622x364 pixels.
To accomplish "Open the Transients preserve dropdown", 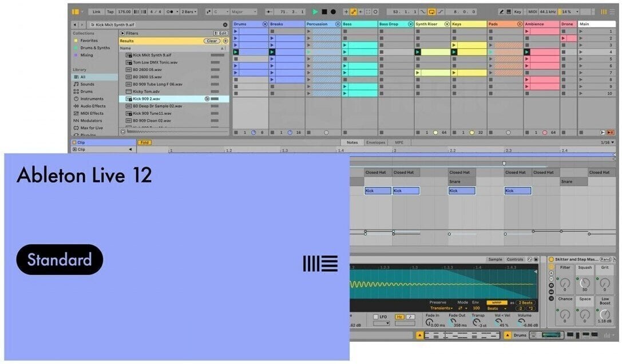I will pyautogui.click(x=442, y=308).
